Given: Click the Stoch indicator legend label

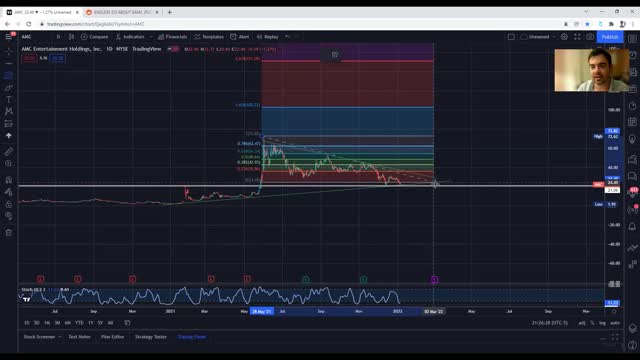Looking at the screenshot, I should coord(33,289).
